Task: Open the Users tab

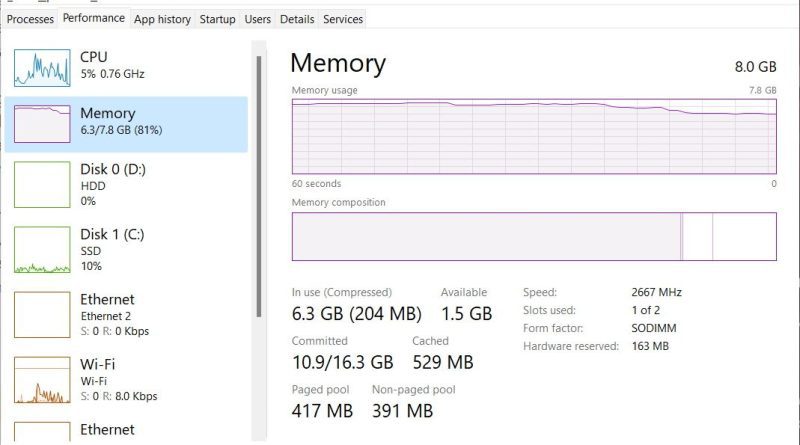Action: [x=258, y=19]
